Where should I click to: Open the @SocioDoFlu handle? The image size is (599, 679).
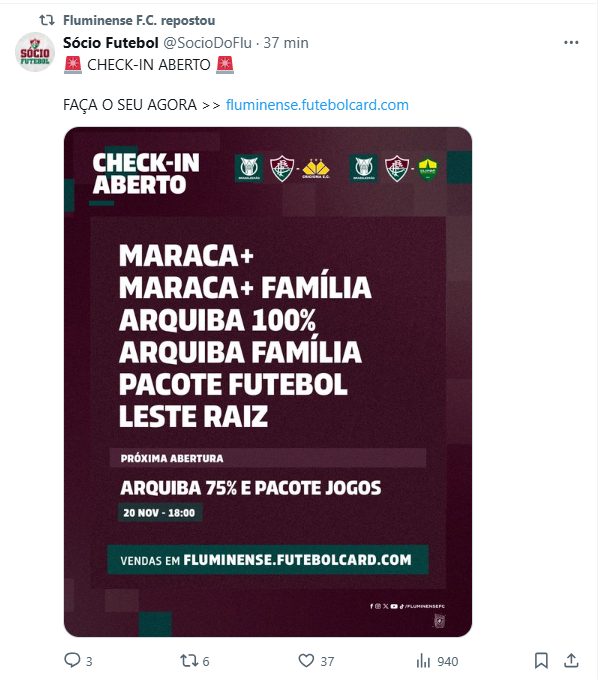tap(207, 43)
